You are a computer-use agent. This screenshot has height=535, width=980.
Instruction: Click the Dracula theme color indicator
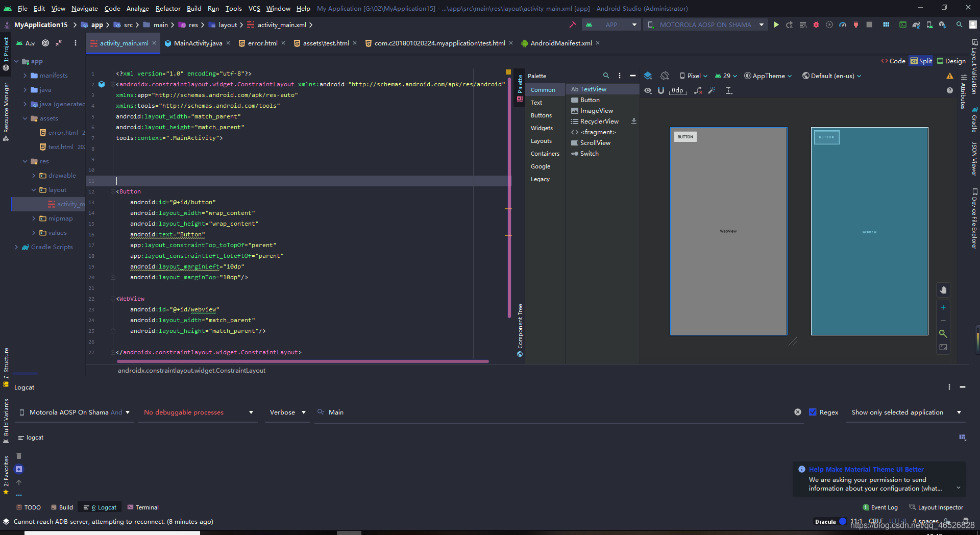coord(843,521)
